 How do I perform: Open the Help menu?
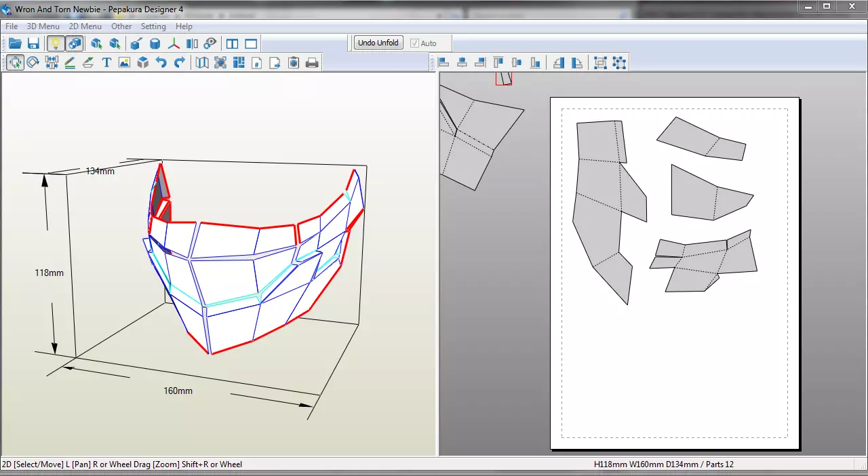click(184, 26)
